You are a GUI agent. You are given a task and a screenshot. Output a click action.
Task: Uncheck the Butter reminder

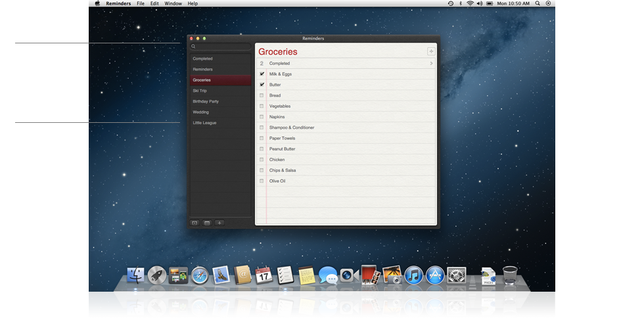point(262,85)
